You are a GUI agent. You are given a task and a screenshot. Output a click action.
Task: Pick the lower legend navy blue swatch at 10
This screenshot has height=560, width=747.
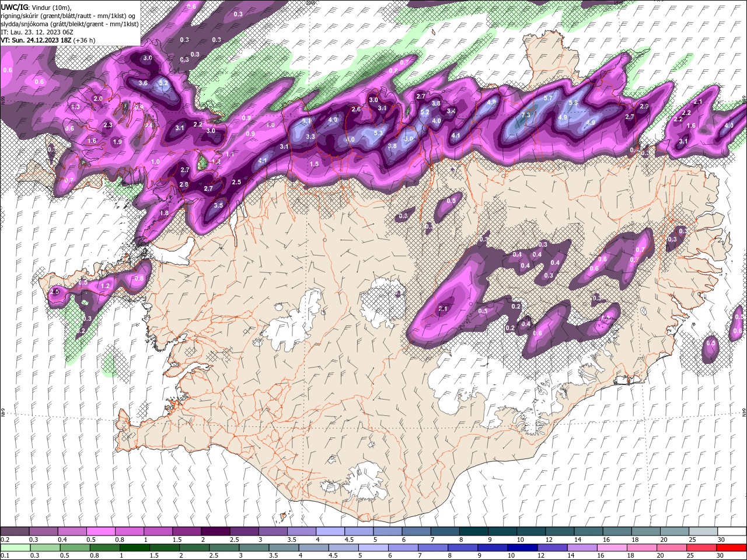[x=523, y=547]
